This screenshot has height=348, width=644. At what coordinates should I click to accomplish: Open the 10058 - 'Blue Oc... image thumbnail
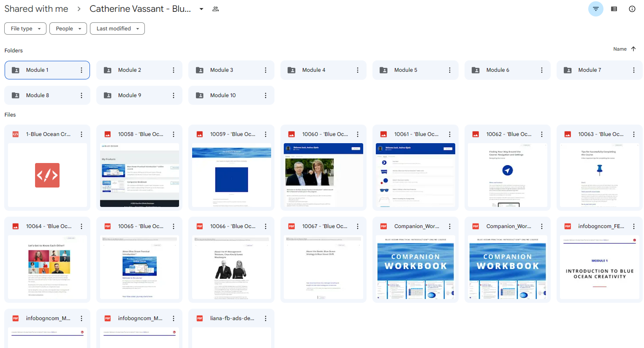139,175
